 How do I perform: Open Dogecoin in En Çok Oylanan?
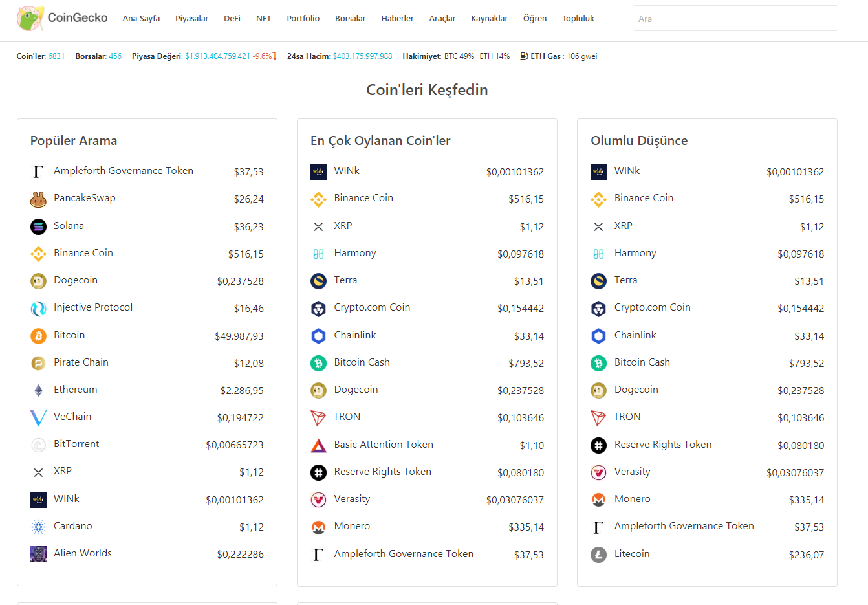pyautogui.click(x=356, y=390)
